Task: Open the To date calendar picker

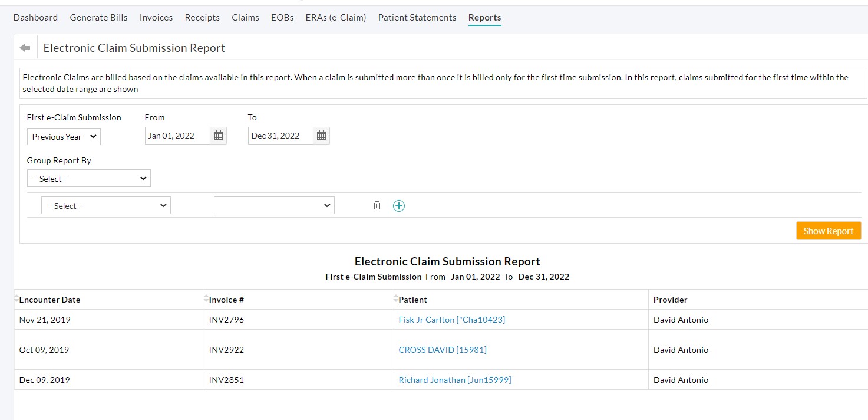Action: tap(321, 135)
